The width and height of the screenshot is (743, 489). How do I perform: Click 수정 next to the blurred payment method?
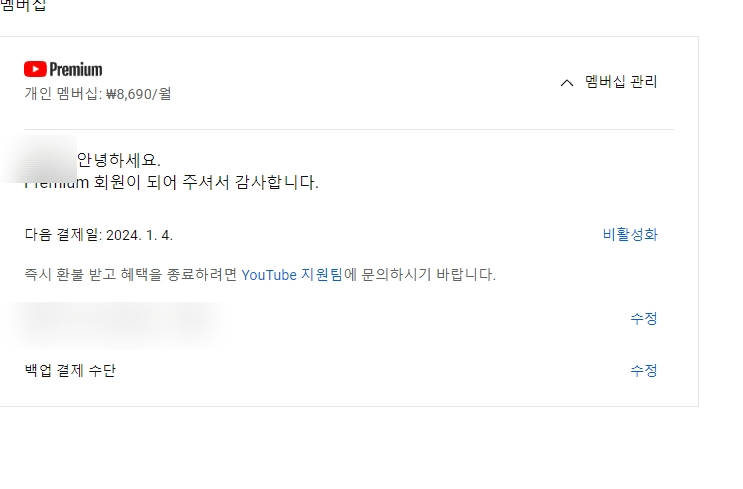coord(643,318)
